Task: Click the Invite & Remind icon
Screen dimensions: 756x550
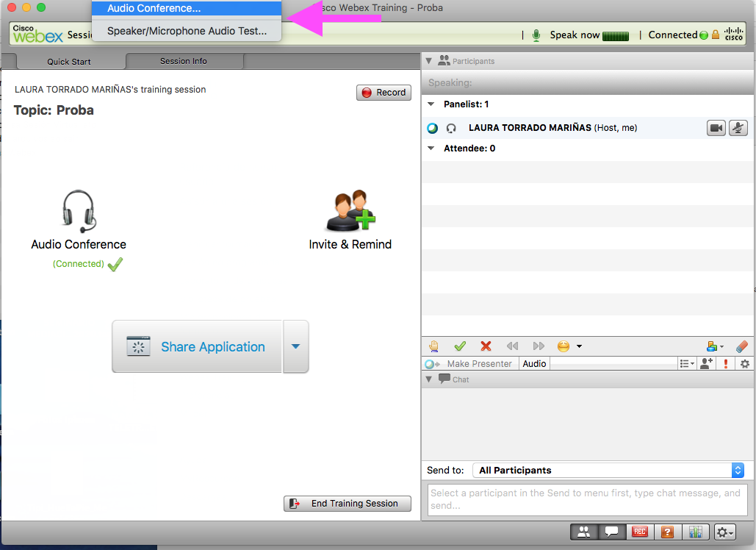Action: pos(350,211)
